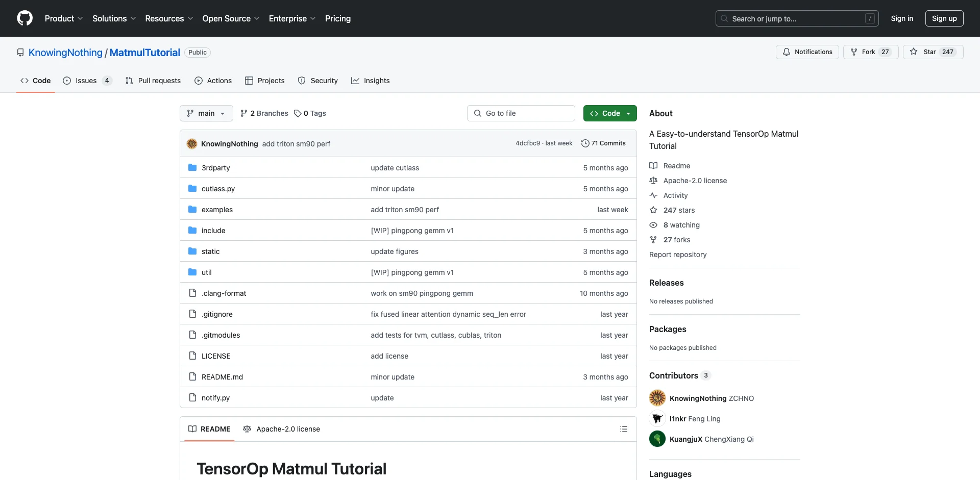The width and height of the screenshot is (980, 480).
Task: Open the README.md file
Action: click(x=222, y=377)
